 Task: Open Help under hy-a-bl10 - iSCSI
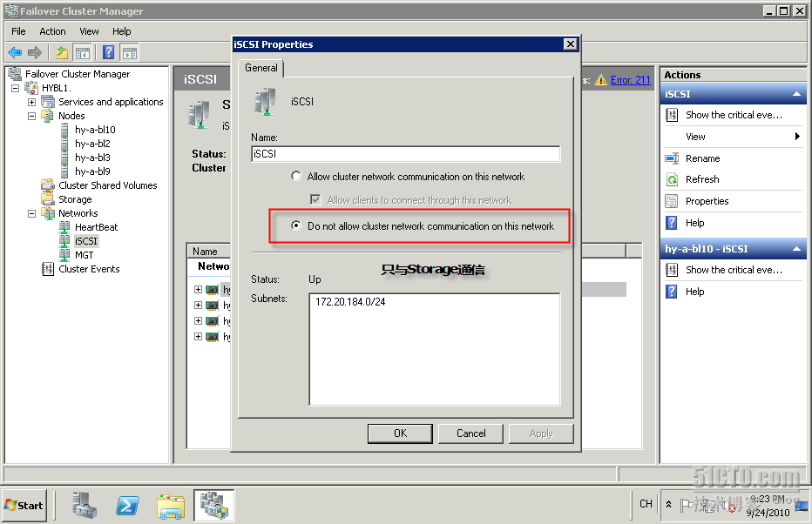694,292
